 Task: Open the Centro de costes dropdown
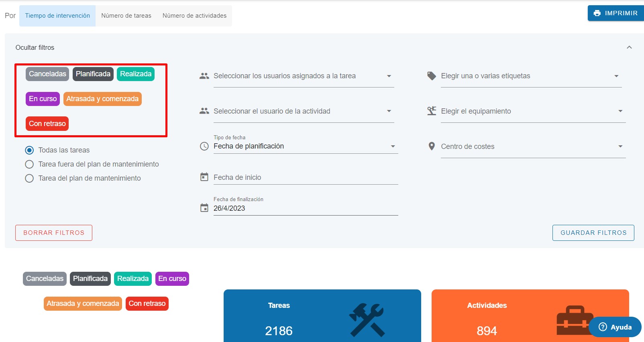(x=533, y=147)
